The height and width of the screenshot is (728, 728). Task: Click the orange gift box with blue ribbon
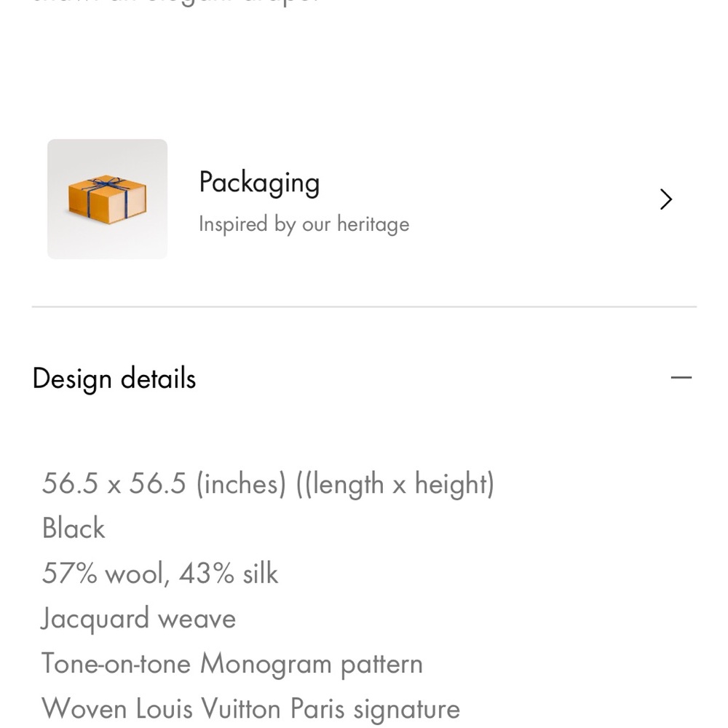pyautogui.click(x=106, y=199)
